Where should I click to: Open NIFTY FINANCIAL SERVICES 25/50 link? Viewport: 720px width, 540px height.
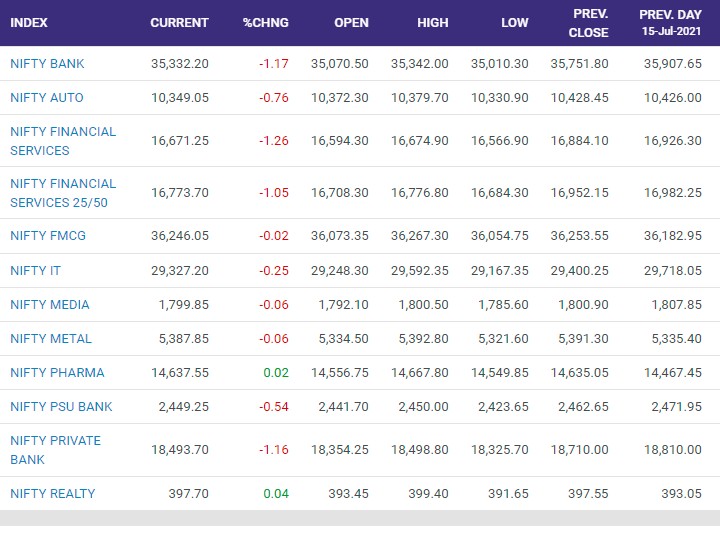coord(63,193)
